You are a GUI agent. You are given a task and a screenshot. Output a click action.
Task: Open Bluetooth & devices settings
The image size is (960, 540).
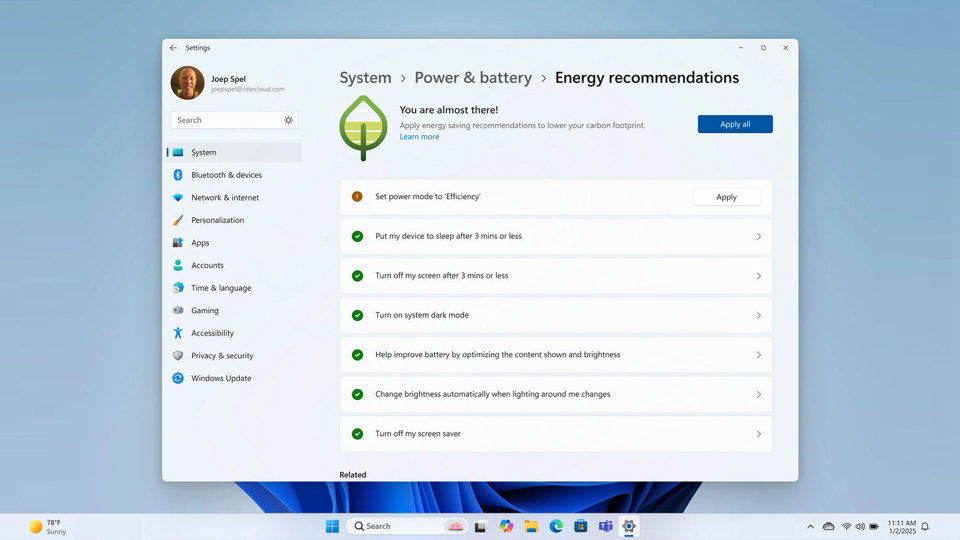click(234, 175)
